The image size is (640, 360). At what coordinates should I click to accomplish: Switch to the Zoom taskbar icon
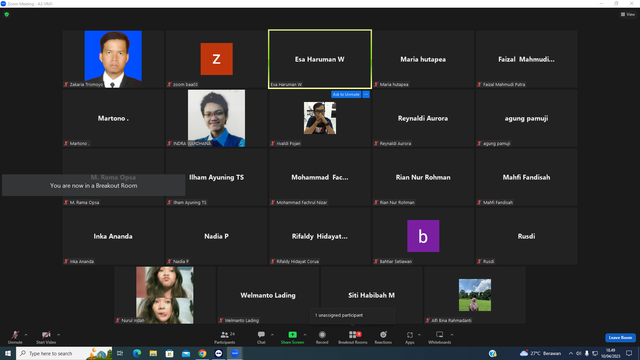pyautogui.click(x=235, y=353)
